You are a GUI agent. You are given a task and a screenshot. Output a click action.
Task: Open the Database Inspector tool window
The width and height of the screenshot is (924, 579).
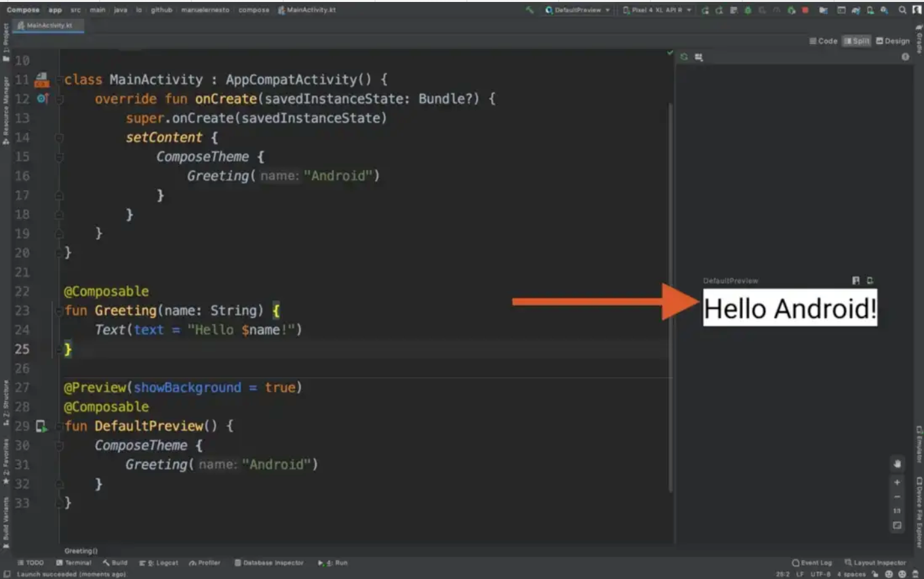point(270,563)
